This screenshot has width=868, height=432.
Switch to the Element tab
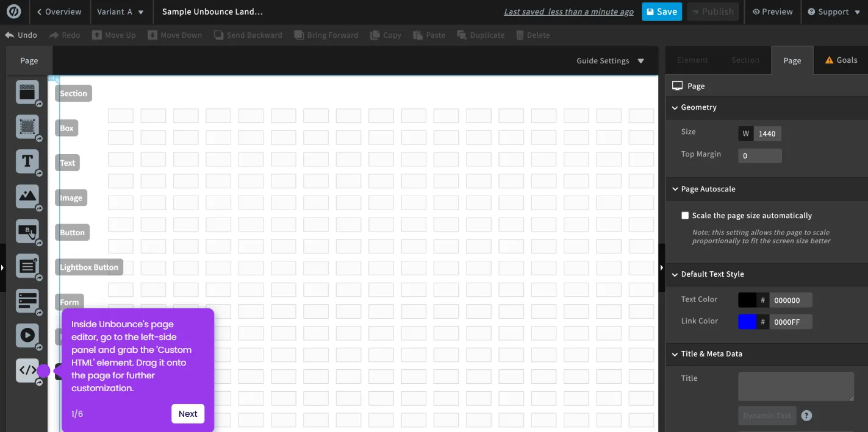point(692,60)
